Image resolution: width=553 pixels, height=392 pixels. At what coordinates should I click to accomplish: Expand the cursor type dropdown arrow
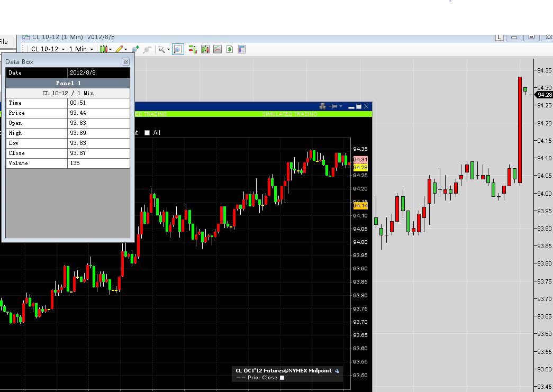pos(169,49)
